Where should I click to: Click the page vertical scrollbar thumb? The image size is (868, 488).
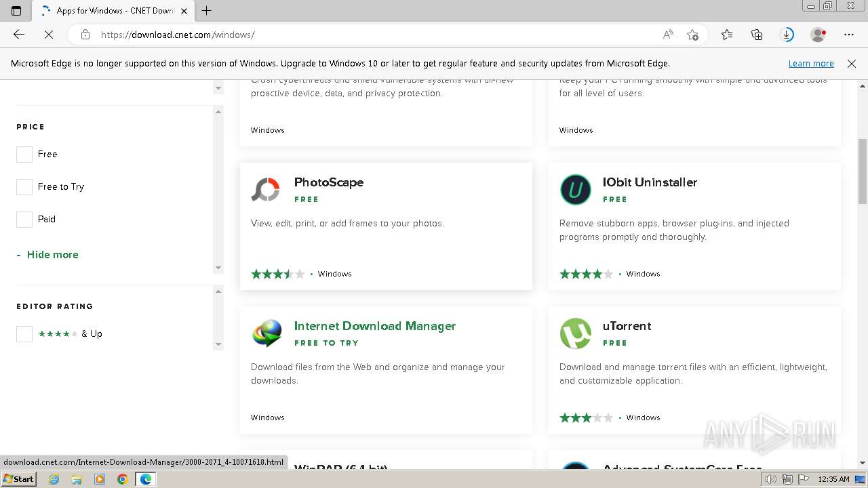[863, 171]
